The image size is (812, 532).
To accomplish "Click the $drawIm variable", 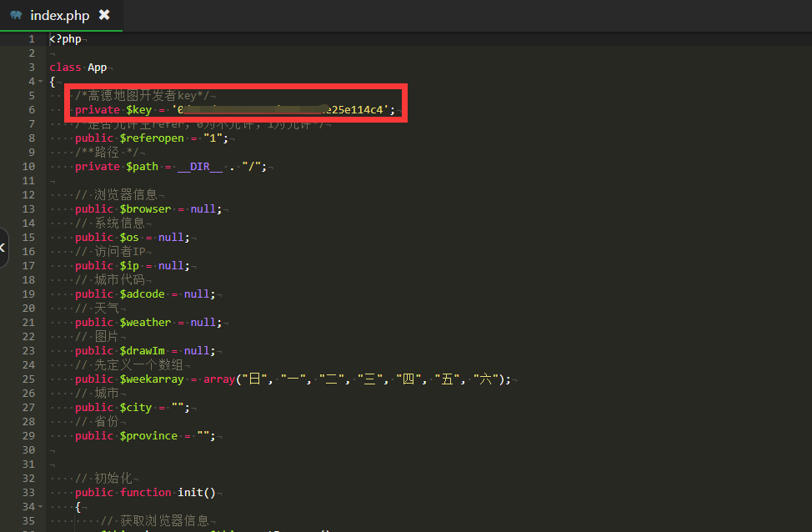I will pos(142,351).
